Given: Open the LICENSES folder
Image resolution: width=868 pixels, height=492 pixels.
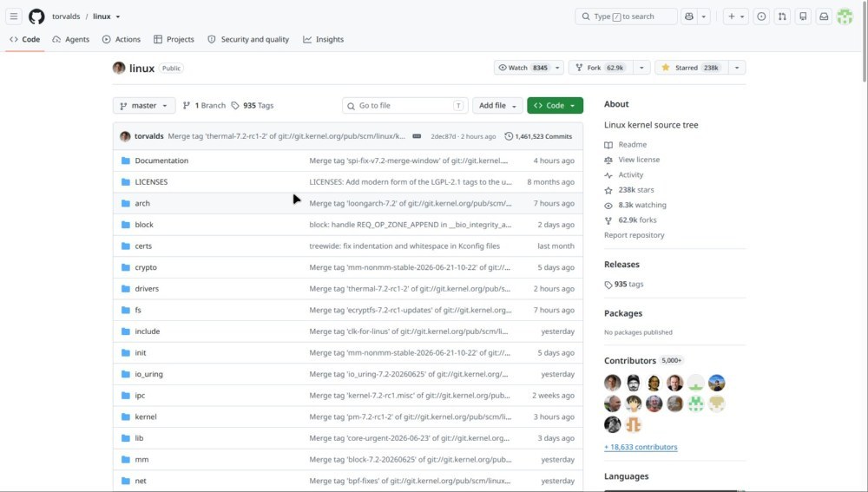Looking at the screenshot, I should click(x=151, y=181).
